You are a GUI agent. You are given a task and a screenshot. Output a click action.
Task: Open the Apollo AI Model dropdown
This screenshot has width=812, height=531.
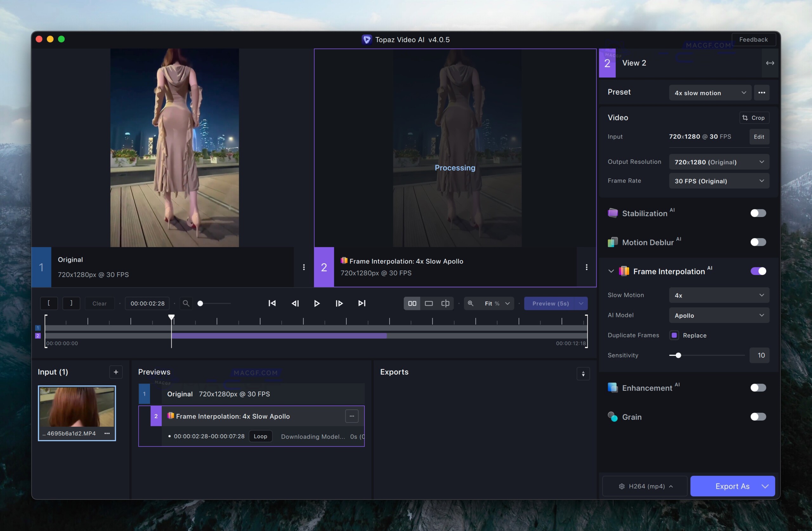click(x=718, y=315)
